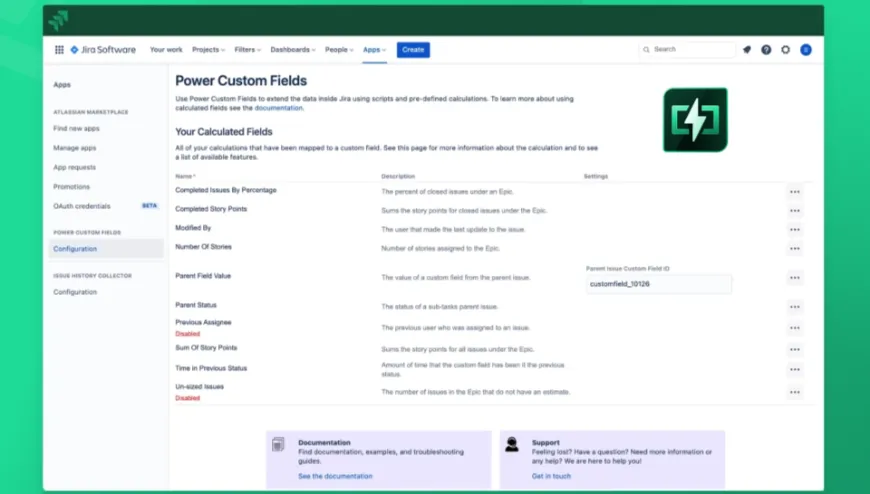Expand the Dashboards dropdown menu
The height and width of the screenshot is (494, 870).
pos(293,49)
